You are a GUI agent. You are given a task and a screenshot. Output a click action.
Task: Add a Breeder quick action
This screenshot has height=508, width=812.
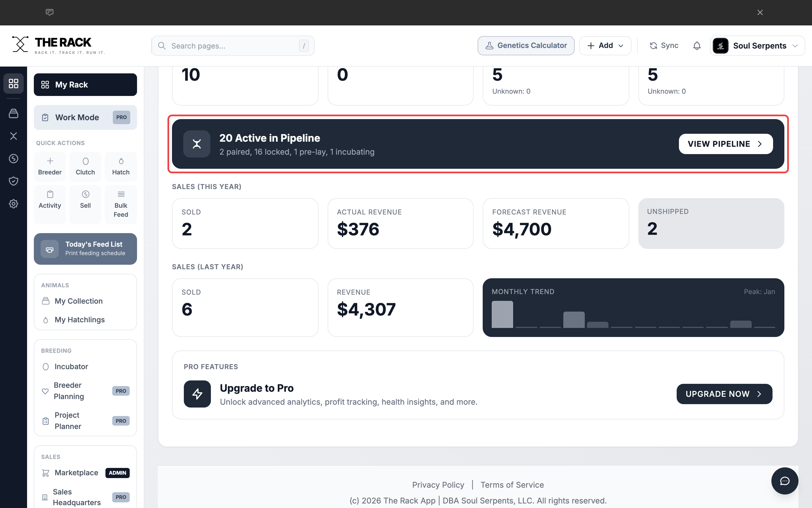50,167
